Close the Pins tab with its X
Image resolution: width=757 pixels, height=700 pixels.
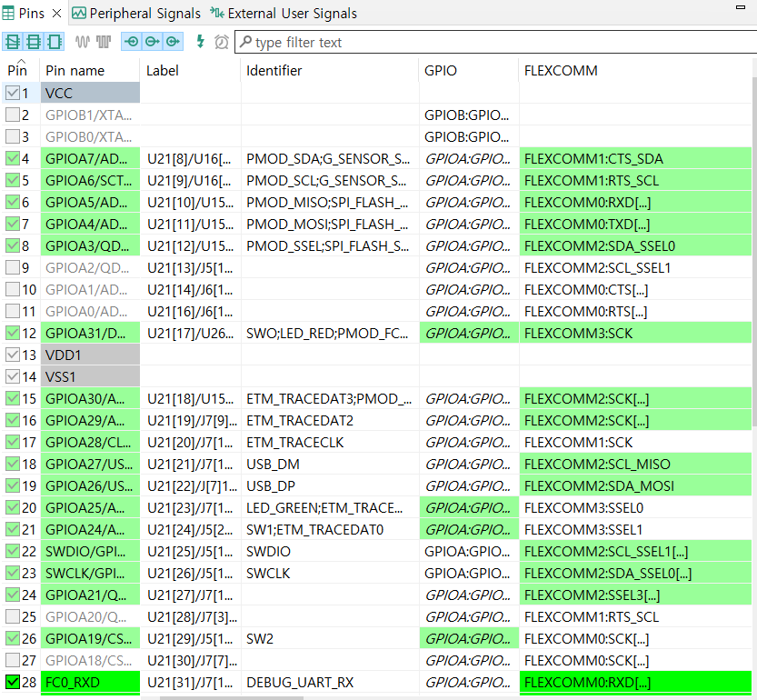57,13
